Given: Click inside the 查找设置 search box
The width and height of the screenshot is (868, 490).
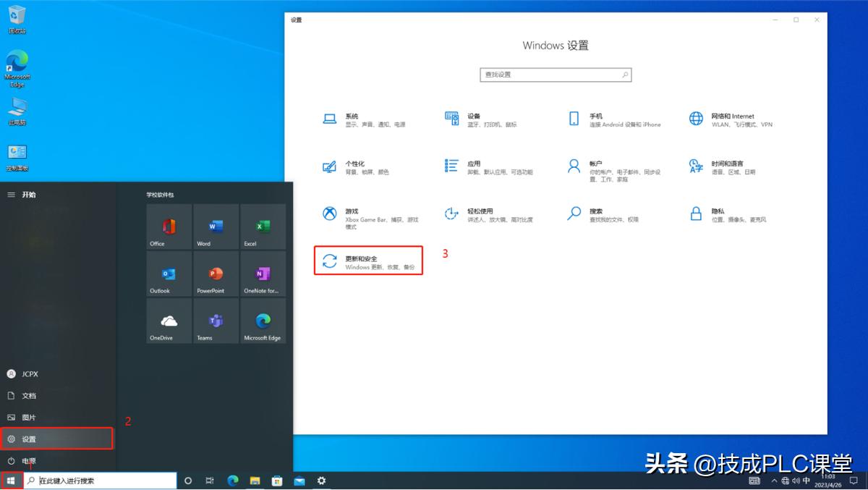Looking at the screenshot, I should (x=556, y=75).
